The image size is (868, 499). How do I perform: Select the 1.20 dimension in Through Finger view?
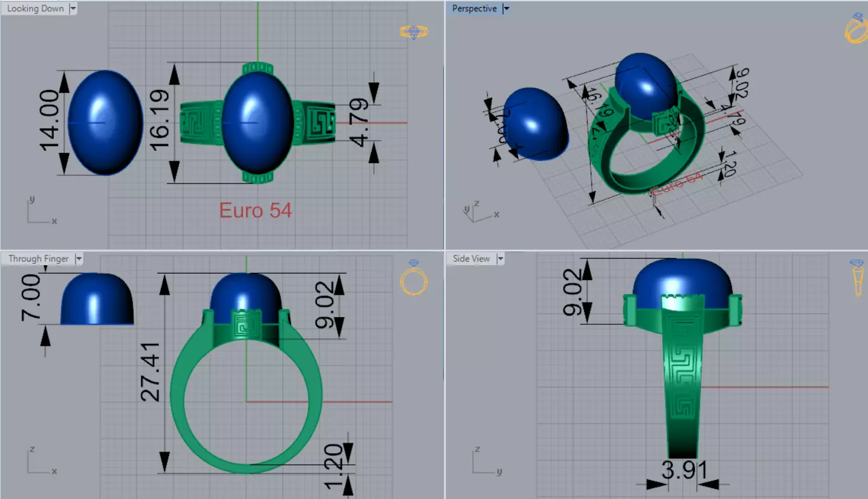click(x=333, y=466)
